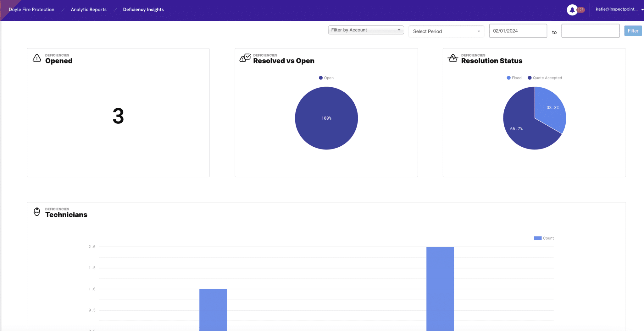Click the Resolved vs Open card icon
Viewport: 644px width, 331px height.
pos(245,58)
